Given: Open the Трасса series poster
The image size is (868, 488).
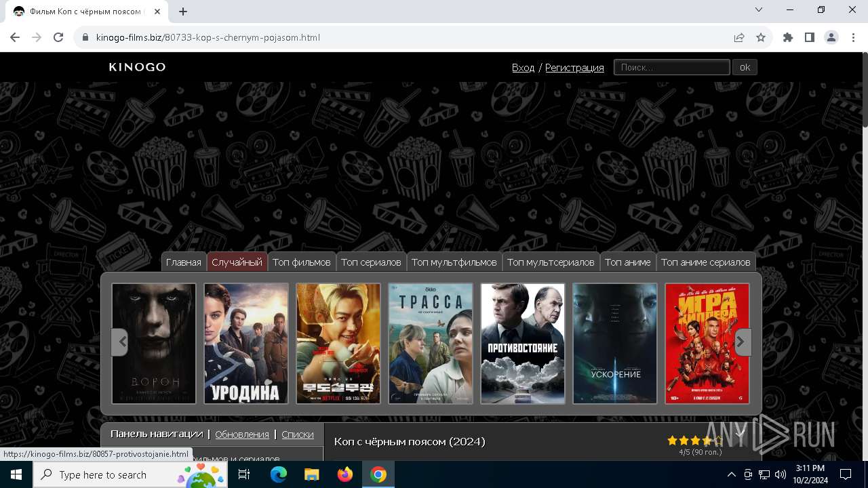Looking at the screenshot, I should (431, 344).
